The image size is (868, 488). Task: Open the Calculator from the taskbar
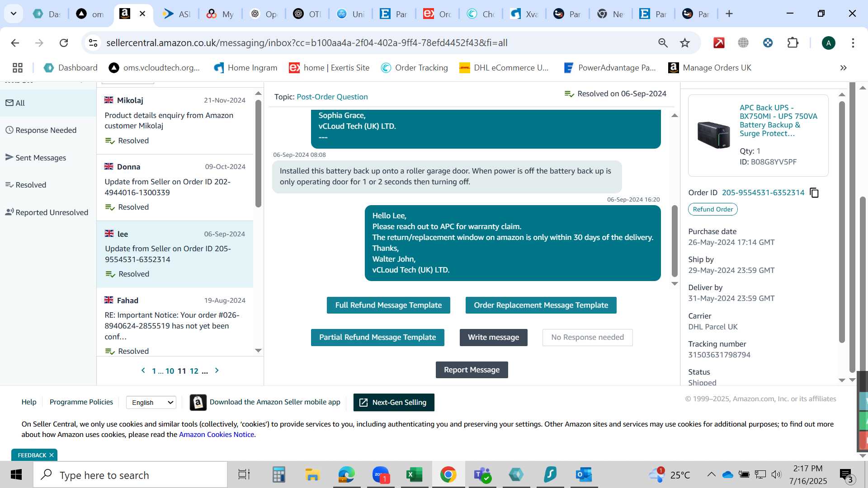coord(278,475)
